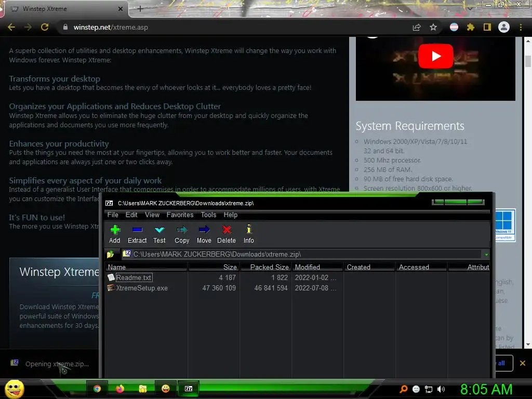Click the 7-Zip path input field
This screenshot has height=399, width=532.
pos(302,254)
